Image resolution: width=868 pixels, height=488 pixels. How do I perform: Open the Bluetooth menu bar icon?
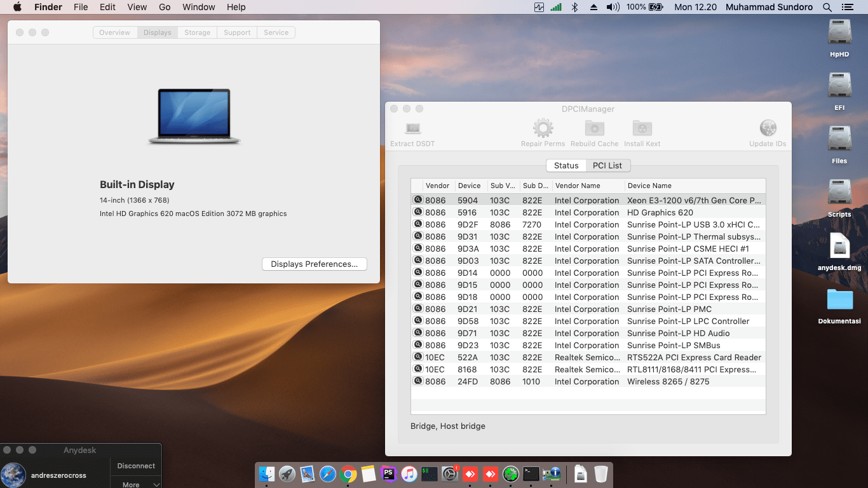(574, 7)
